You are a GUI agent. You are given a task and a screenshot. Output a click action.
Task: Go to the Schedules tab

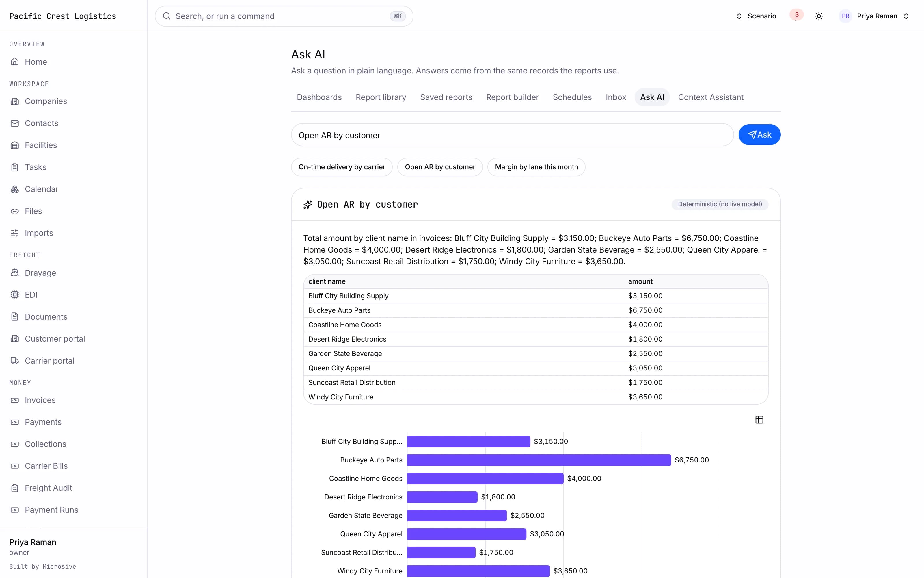point(572,97)
